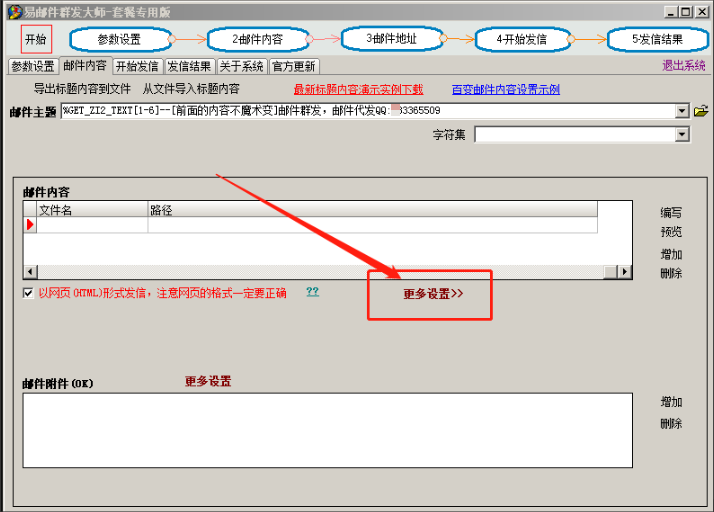Viewport: 714px width, 512px height.
Task: Go to step 2邮件内容 bubble
Action: coord(258,39)
